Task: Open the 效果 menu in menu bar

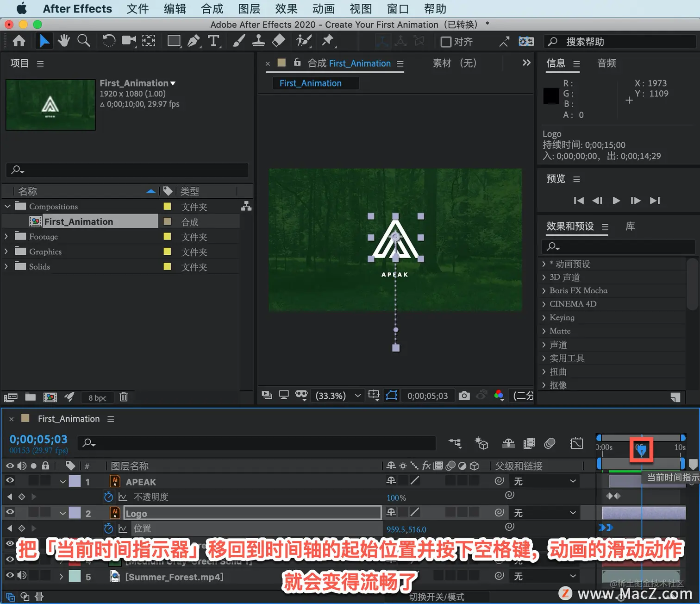Action: pos(286,9)
